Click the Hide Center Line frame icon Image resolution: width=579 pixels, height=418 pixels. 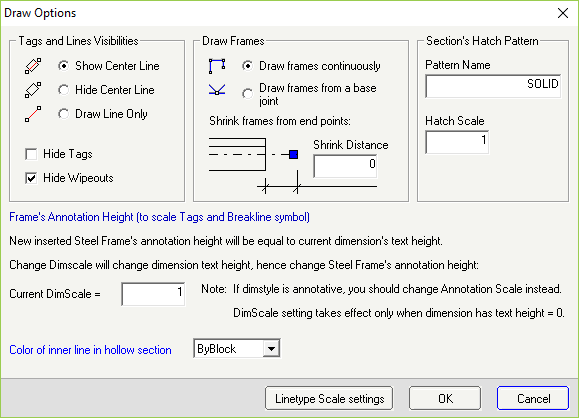[33, 90]
